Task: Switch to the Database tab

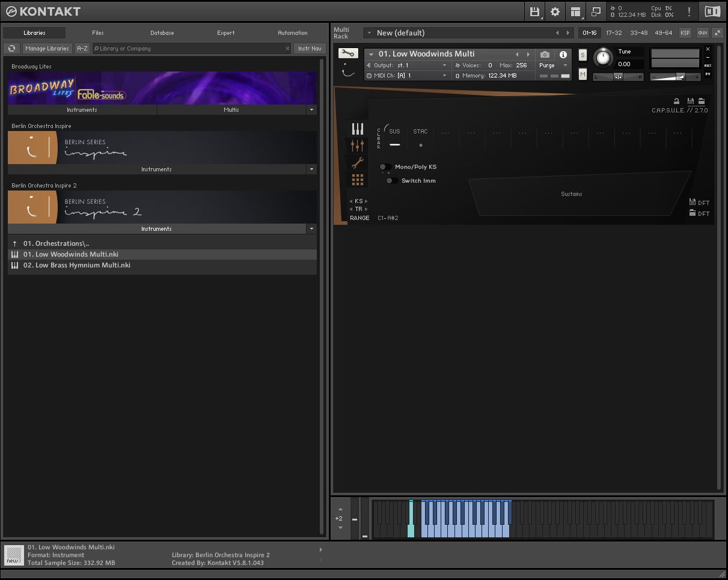Action: [x=162, y=33]
